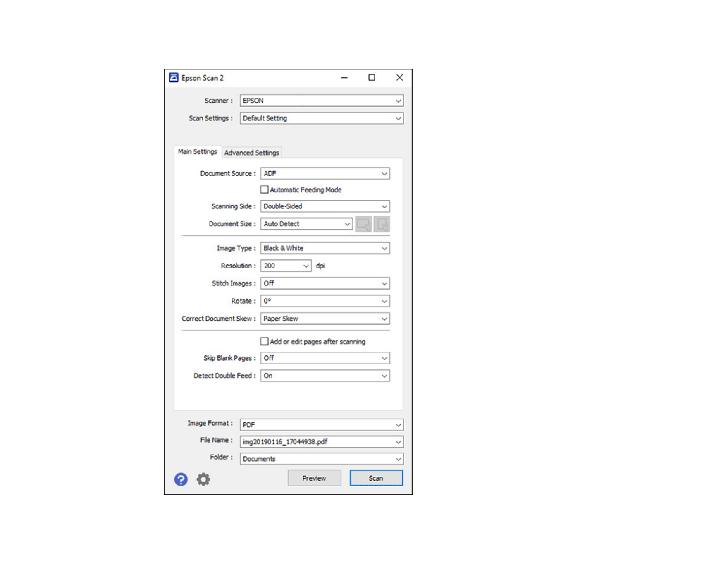Switch to the Main Settings tab
Viewport: 728px width, 563px height.
198,152
